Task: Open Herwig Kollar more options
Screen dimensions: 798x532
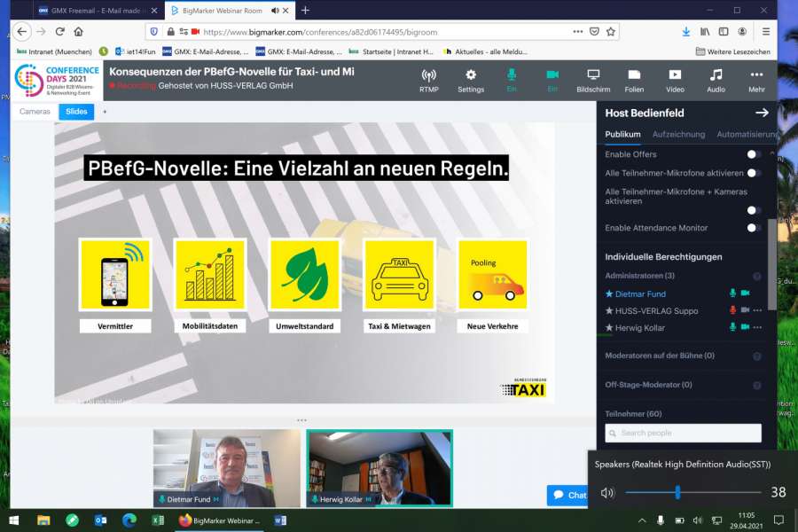Action: (757, 327)
